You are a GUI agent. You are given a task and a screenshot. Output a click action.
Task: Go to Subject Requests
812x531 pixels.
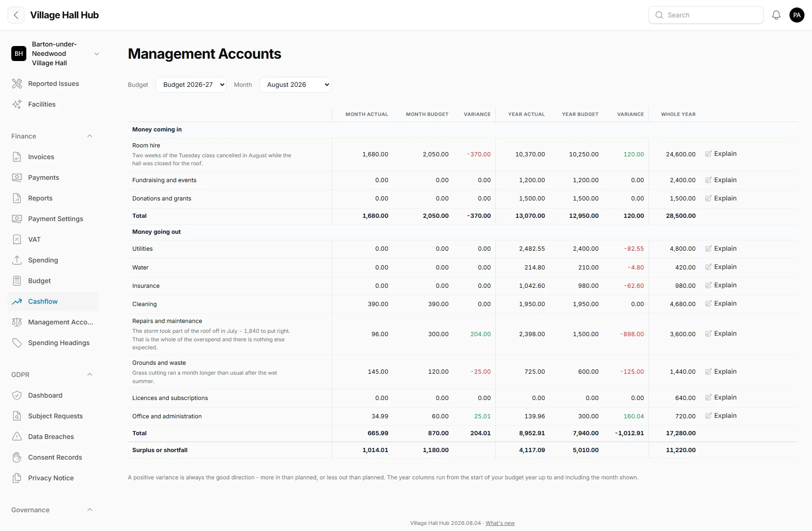pos(53,416)
